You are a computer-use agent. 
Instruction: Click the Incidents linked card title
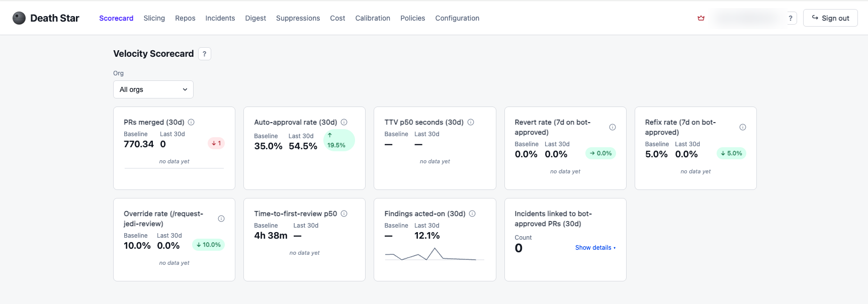pos(553,219)
